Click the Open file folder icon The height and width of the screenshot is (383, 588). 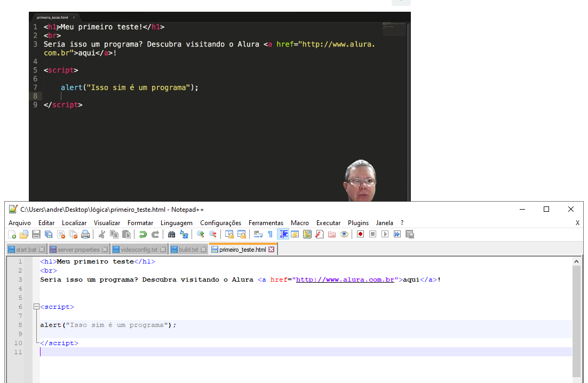[24, 234]
